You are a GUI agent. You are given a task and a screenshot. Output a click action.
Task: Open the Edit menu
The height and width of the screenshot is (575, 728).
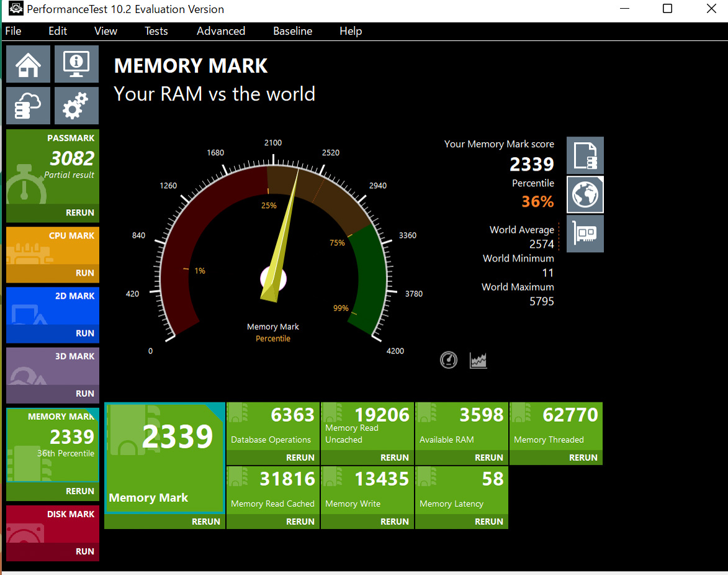click(58, 31)
